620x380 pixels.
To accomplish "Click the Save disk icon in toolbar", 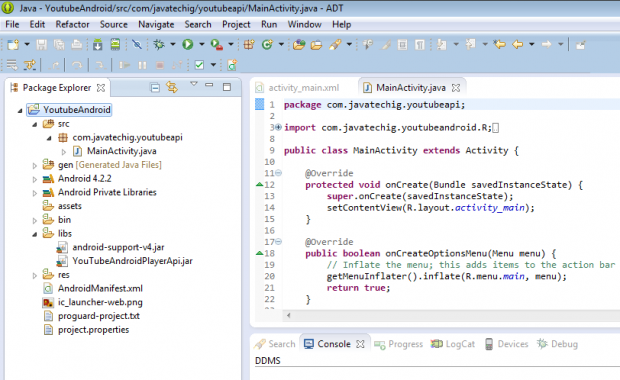I will [x=42, y=44].
